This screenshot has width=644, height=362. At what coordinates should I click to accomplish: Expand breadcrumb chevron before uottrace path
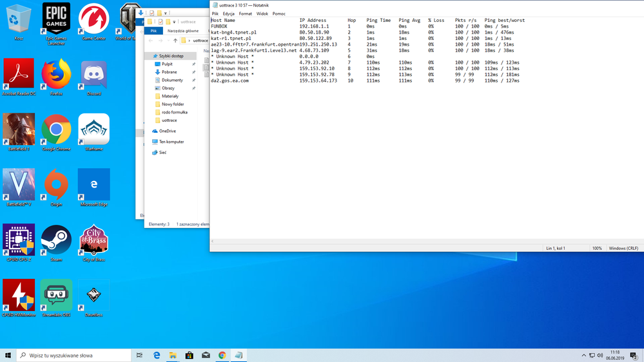pos(190,41)
